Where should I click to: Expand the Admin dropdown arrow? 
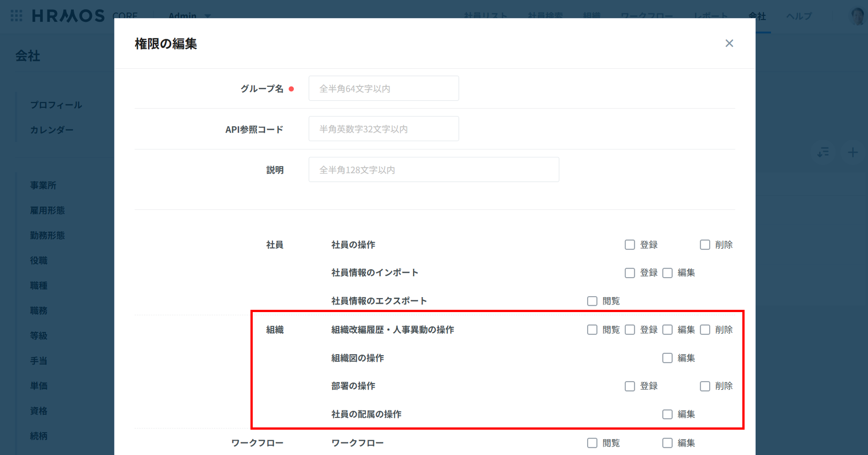208,16
